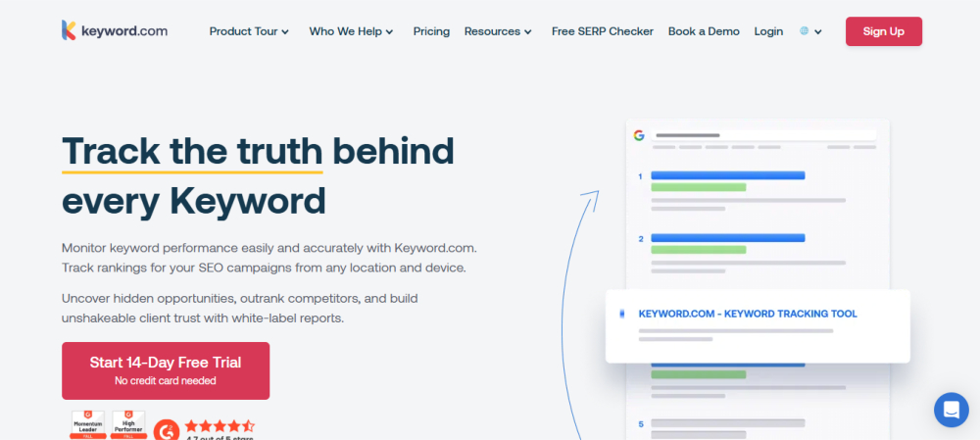
Task: Click the orange star rating
Action: pos(220,426)
